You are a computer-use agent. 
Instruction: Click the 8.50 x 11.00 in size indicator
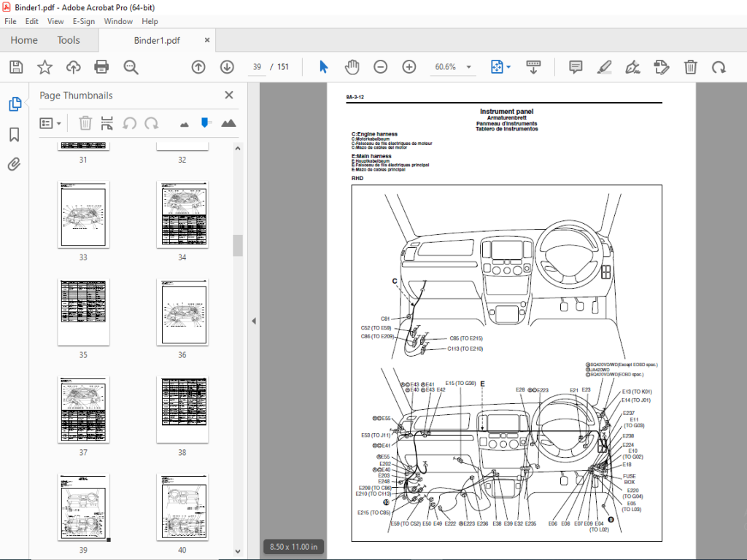(x=293, y=547)
